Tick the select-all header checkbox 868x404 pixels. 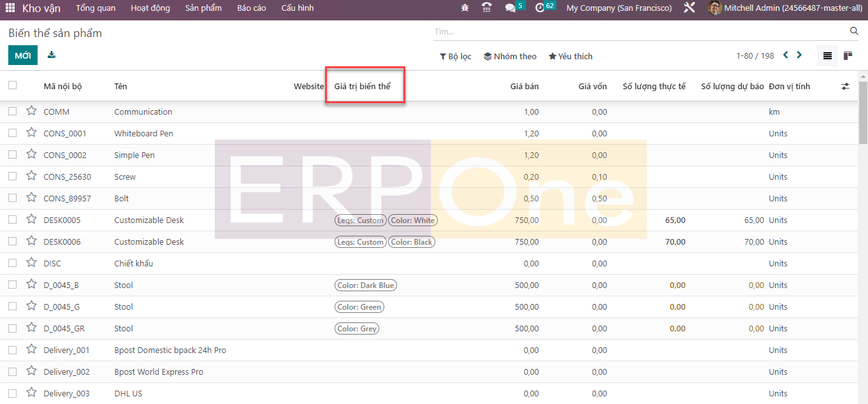[x=12, y=85]
